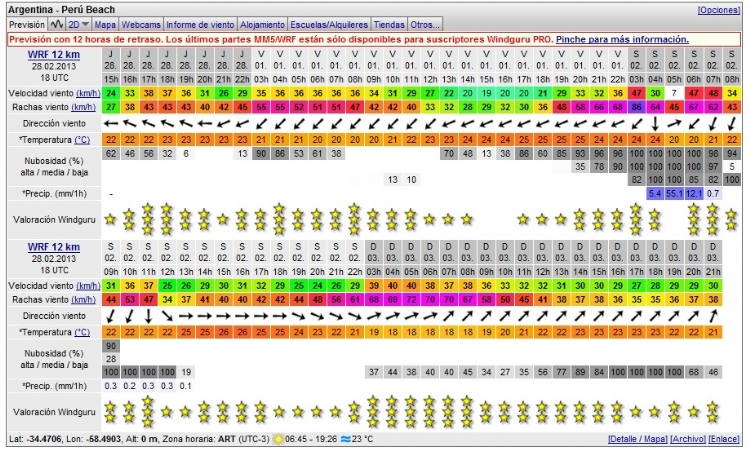
Task: Open the [Detalle / Mapa] link
Action: tap(638, 439)
